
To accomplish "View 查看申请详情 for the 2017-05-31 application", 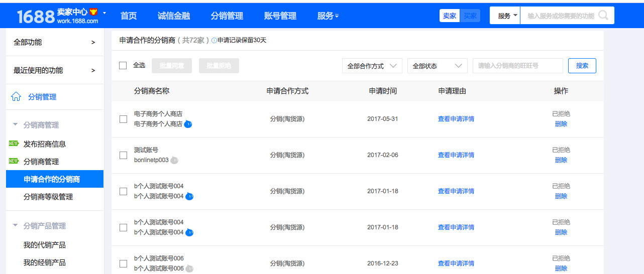I will click(x=456, y=119).
